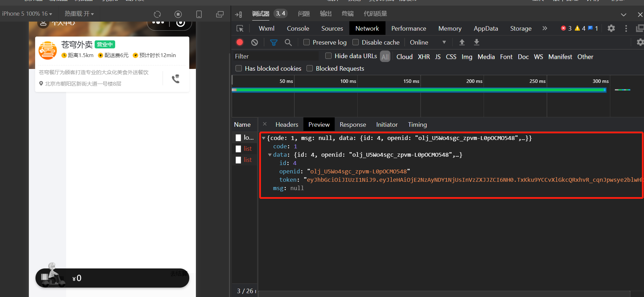Filter requests by XHR type
The image size is (644, 297).
424,57
